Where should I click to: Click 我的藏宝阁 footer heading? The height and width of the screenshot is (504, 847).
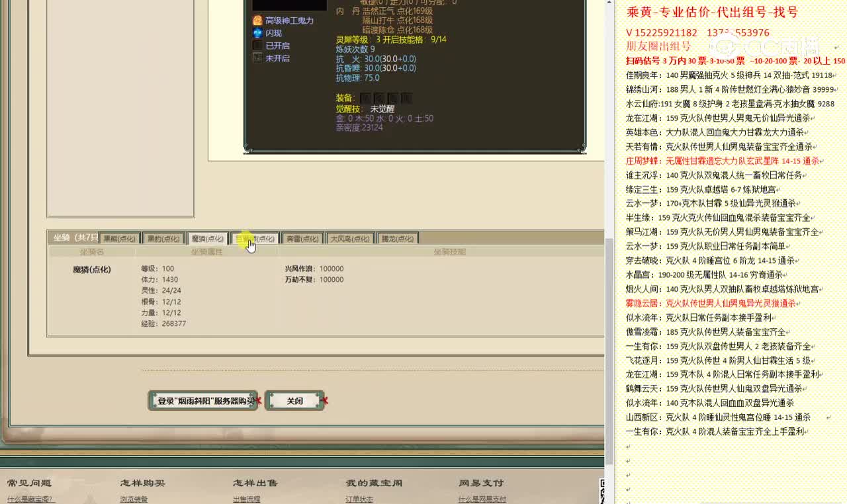pyautogui.click(x=374, y=483)
